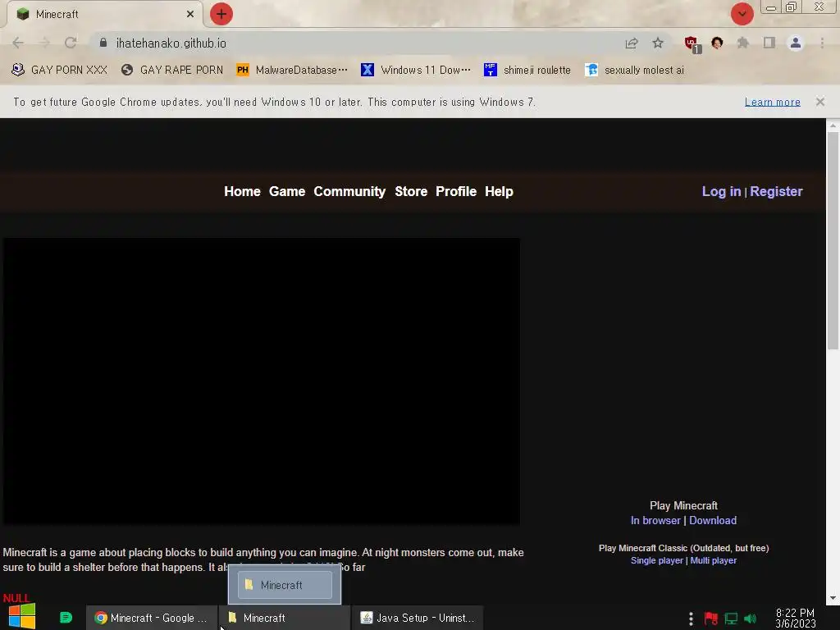This screenshot has width=840, height=630.
Task: Open the Home nav item
Action: coord(242,191)
